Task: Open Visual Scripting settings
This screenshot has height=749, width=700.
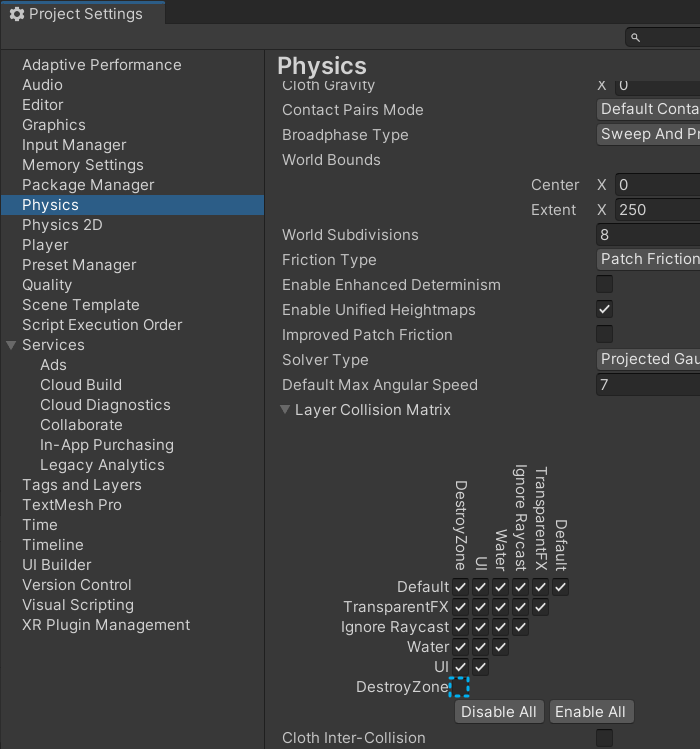Action: [x=78, y=606]
